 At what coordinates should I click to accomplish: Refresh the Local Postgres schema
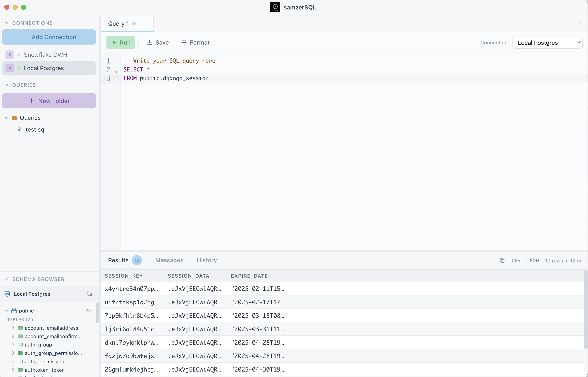[x=89, y=294]
